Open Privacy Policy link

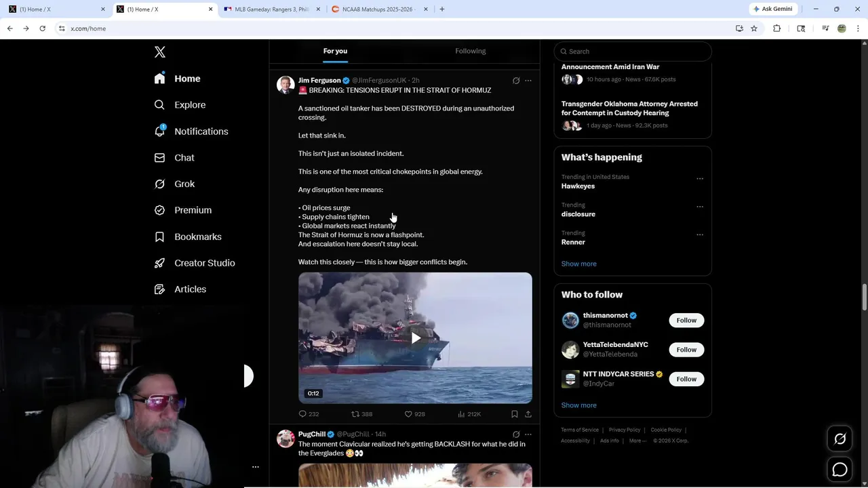(625, 430)
